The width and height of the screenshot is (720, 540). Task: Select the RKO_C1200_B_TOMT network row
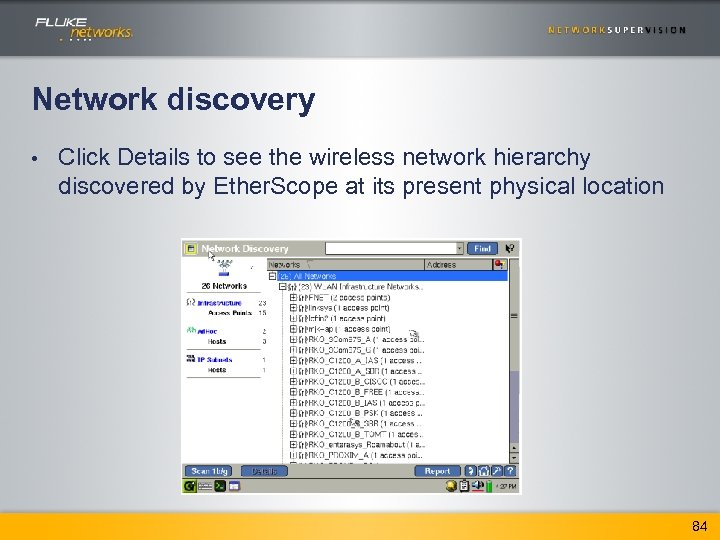pyautogui.click(x=361, y=434)
